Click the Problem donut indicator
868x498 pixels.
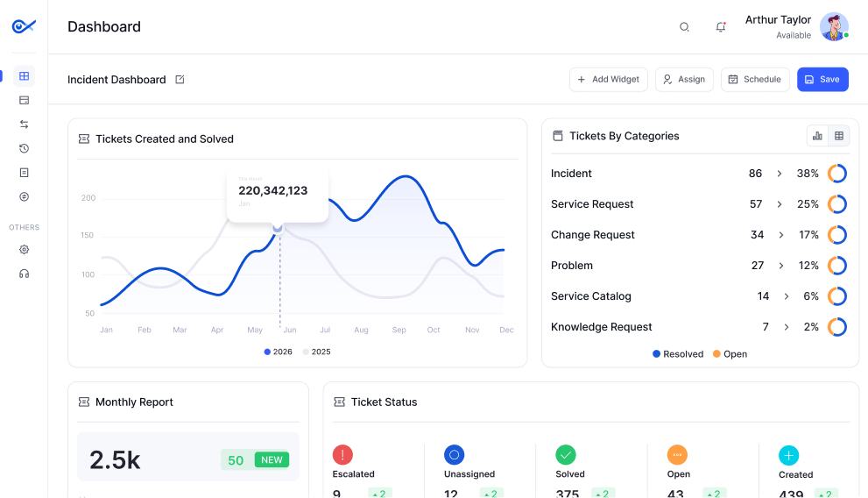coord(837,266)
